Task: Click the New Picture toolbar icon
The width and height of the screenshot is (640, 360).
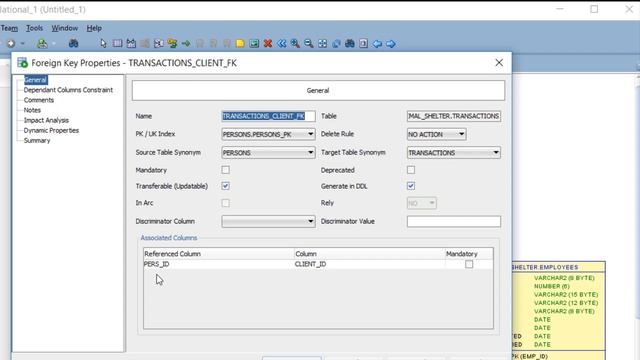Action: click(x=254, y=43)
